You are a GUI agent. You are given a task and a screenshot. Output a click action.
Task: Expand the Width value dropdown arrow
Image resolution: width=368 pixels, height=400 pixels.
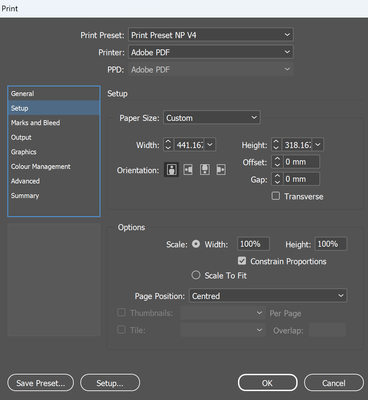point(210,145)
